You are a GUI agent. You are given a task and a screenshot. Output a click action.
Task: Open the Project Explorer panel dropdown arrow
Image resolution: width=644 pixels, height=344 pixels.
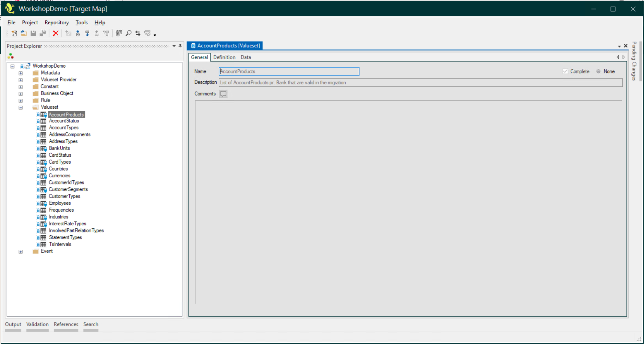click(x=174, y=46)
